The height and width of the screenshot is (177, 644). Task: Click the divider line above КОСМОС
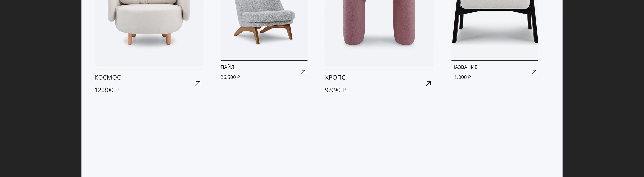coord(149,69)
